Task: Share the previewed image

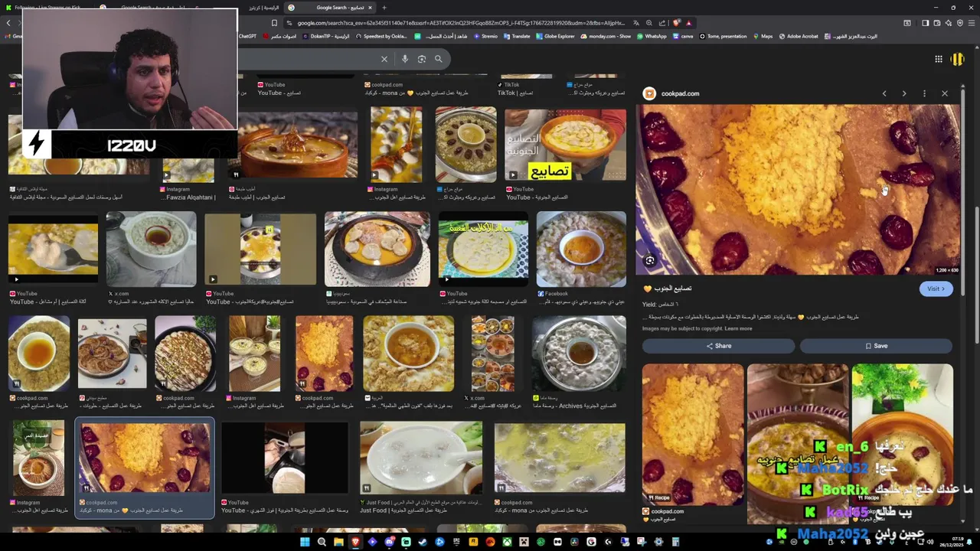Action: click(718, 346)
